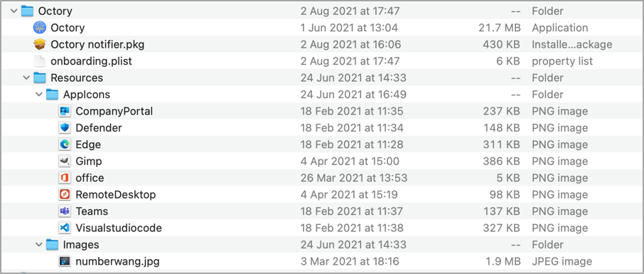Select the Octory application icon

39,28
